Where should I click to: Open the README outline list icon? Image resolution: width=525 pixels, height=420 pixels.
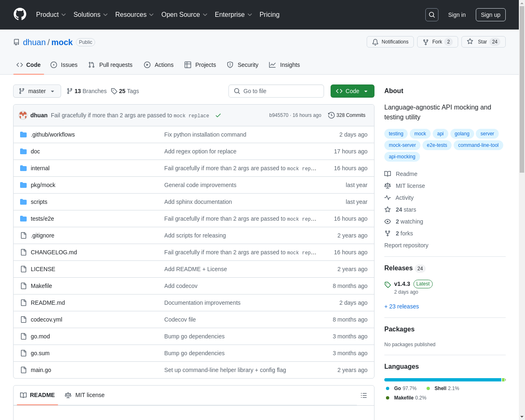click(364, 395)
